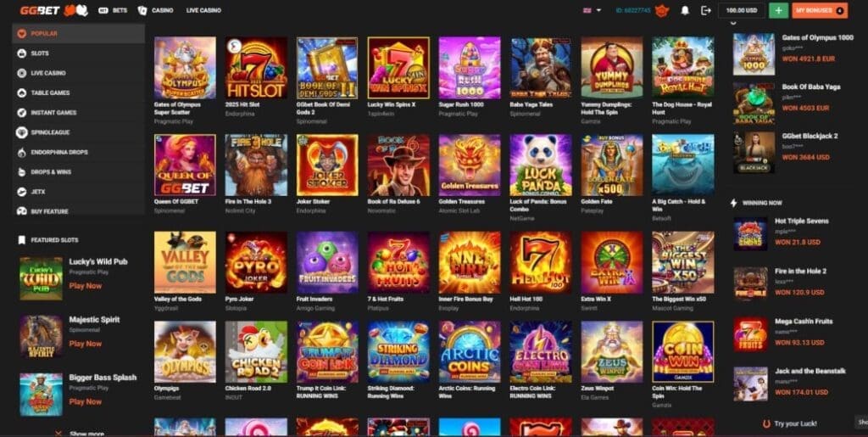Click the Drops & Wins sidebar icon

click(21, 171)
